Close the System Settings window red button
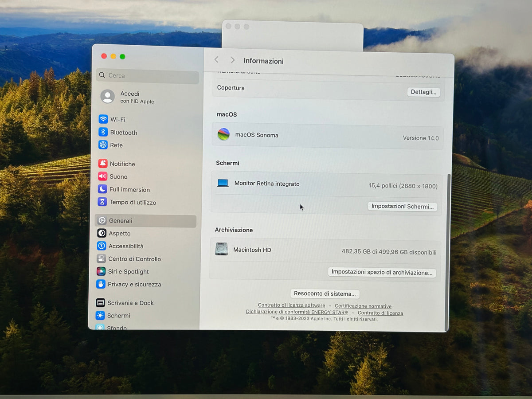 coord(104,56)
